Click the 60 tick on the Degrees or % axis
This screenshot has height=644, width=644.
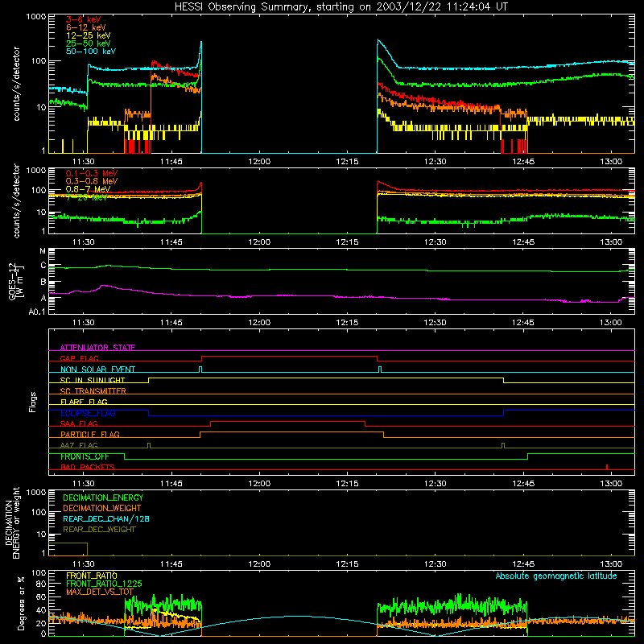tap(42, 597)
